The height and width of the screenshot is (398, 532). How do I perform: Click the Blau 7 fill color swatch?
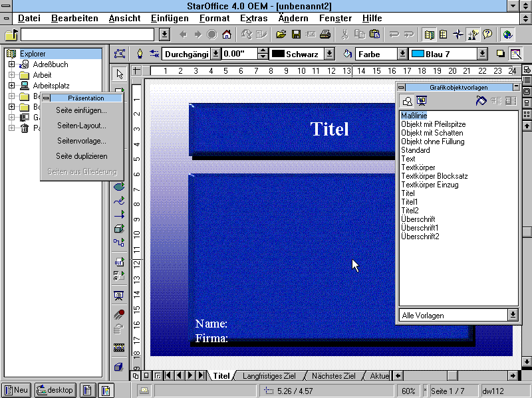click(x=417, y=54)
